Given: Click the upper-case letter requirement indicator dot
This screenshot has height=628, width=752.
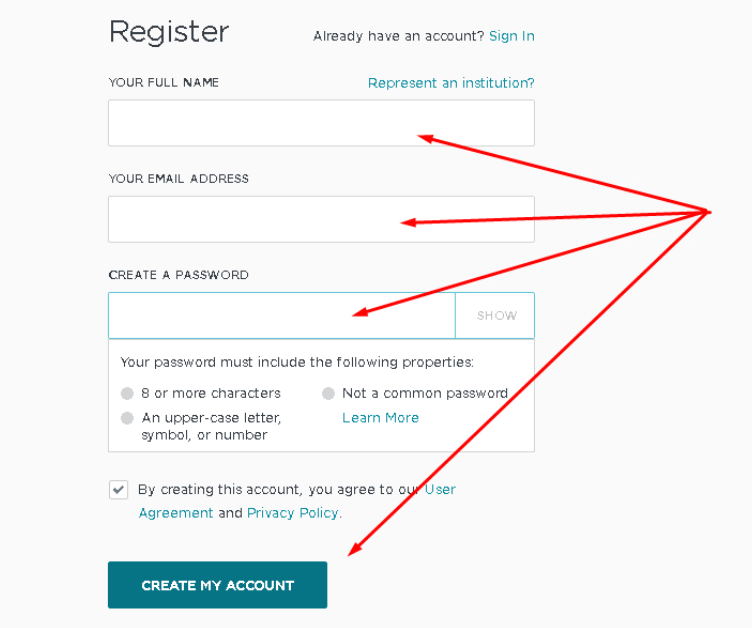Looking at the screenshot, I should (127, 418).
